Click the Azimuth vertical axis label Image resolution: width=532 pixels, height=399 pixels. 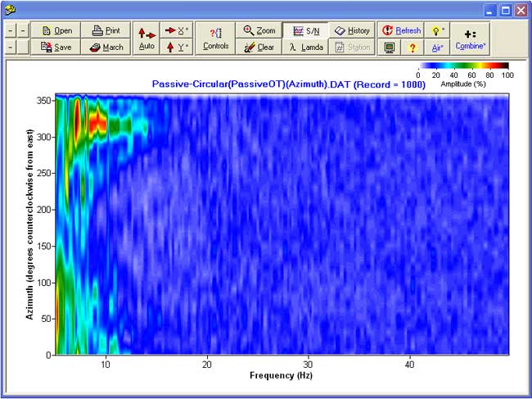tap(29, 224)
